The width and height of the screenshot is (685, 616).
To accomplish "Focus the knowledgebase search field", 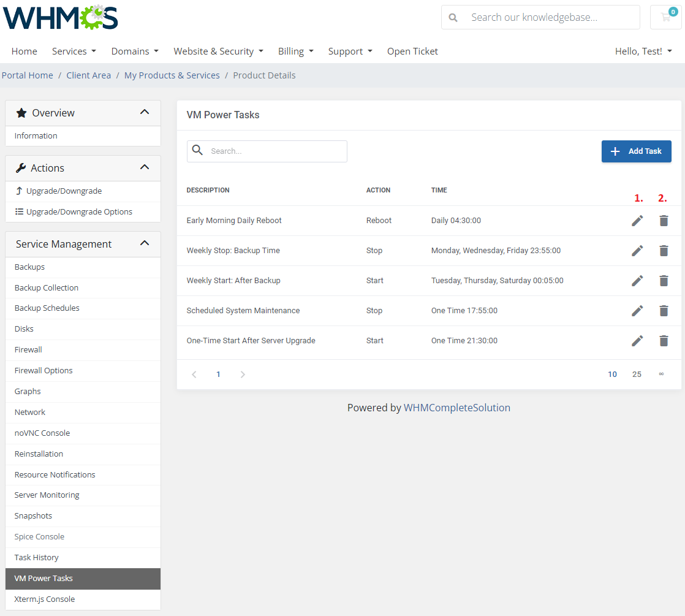I will point(540,18).
